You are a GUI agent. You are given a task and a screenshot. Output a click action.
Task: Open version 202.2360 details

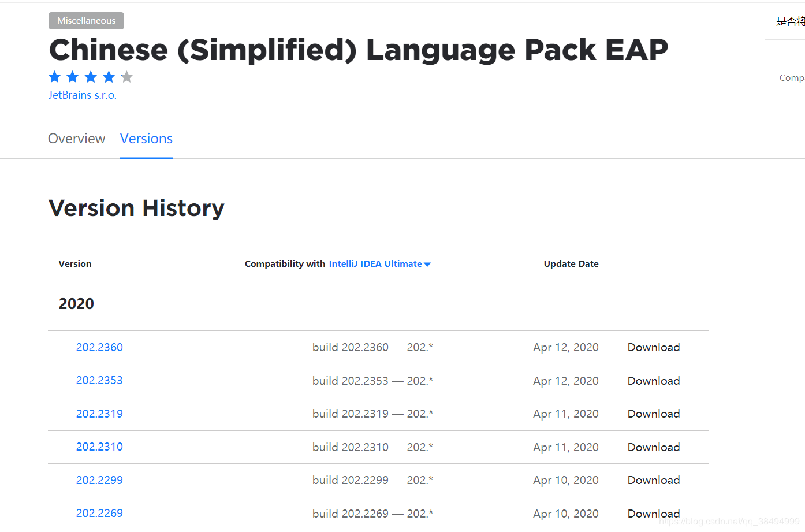(x=99, y=347)
